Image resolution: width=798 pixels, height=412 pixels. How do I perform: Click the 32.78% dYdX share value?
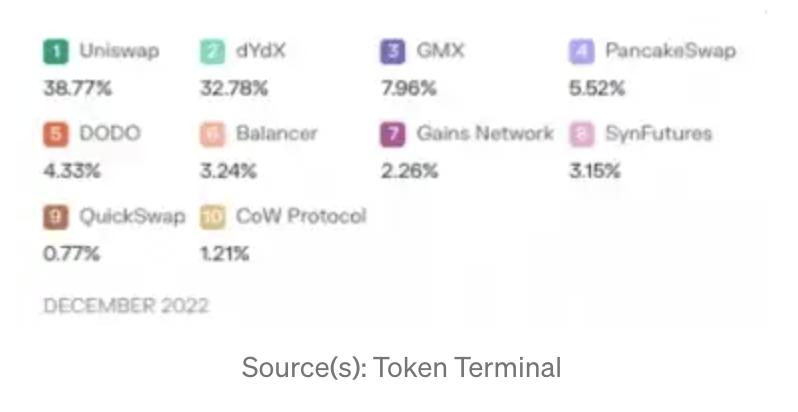click(234, 89)
